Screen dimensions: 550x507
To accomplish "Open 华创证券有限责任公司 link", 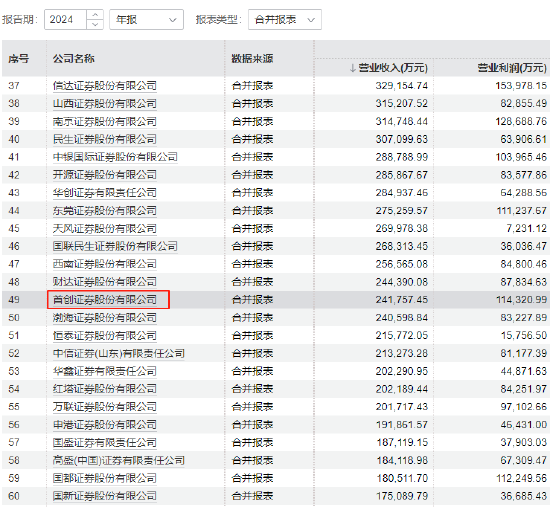I will click(x=105, y=193).
